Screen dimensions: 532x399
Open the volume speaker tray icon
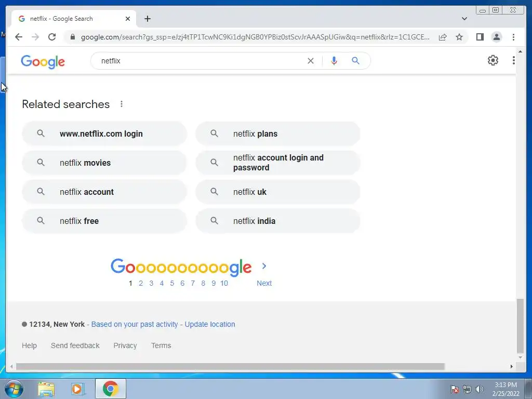pyautogui.click(x=479, y=389)
